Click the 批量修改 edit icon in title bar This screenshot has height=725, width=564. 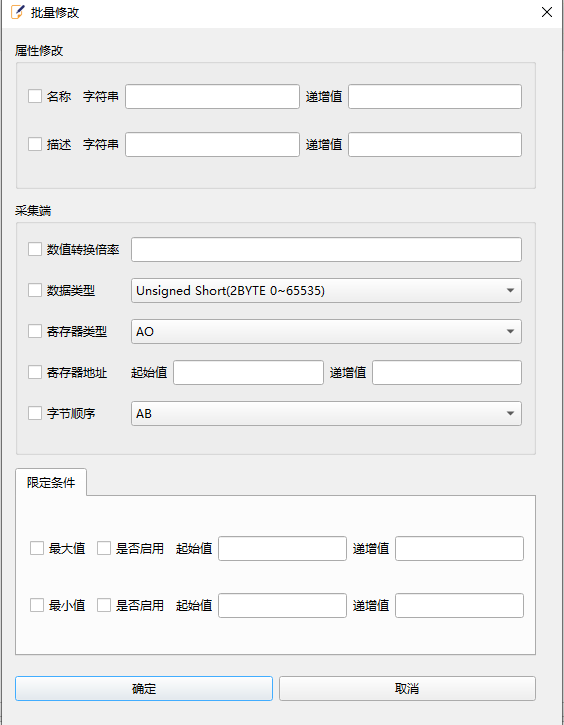[x=17, y=12]
